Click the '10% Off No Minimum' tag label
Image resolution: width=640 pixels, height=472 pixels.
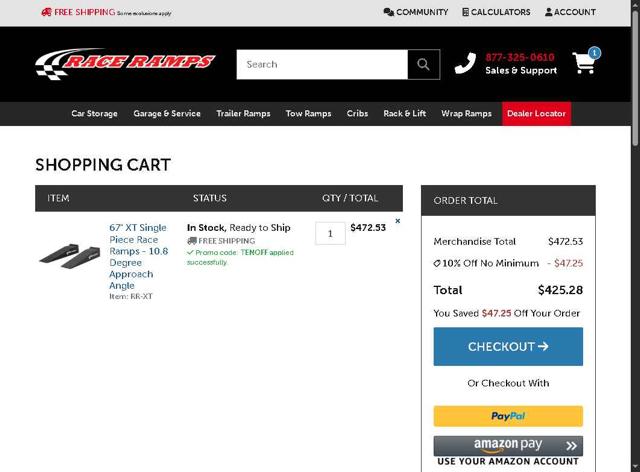pyautogui.click(x=486, y=263)
